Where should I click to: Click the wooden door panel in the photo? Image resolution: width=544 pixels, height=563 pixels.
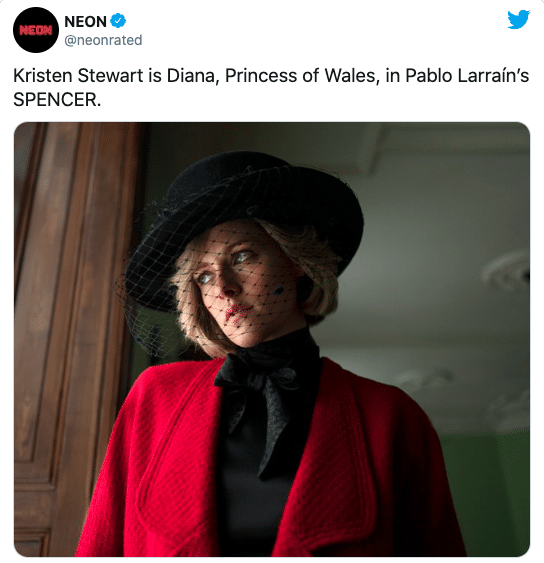tap(65, 323)
